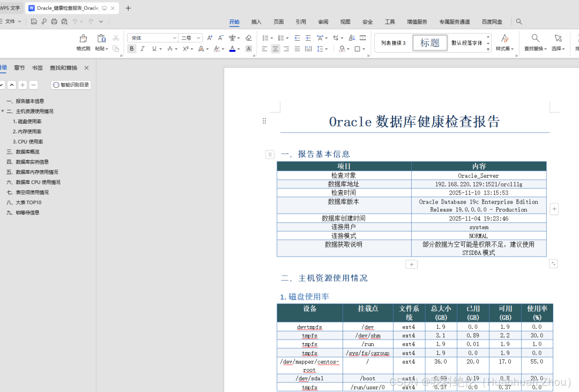Click the Select (选择) cursor icon
Viewport: 579px width, 392px height.
click(558, 39)
